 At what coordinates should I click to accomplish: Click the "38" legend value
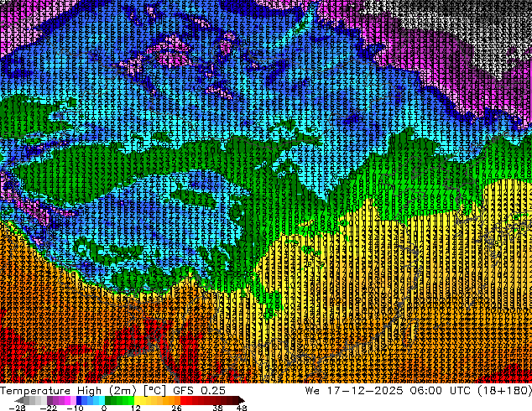coord(218,408)
